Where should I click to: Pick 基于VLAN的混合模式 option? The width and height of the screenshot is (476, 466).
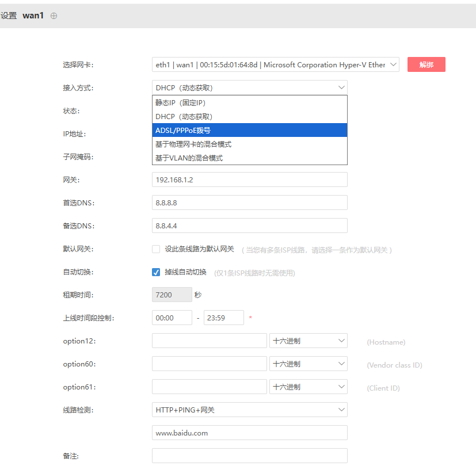[x=250, y=158]
